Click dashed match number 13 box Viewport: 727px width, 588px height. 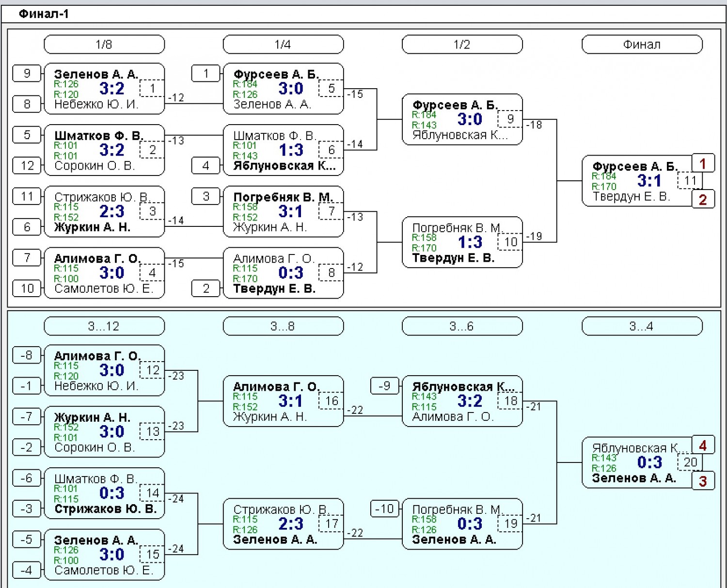pos(152,432)
